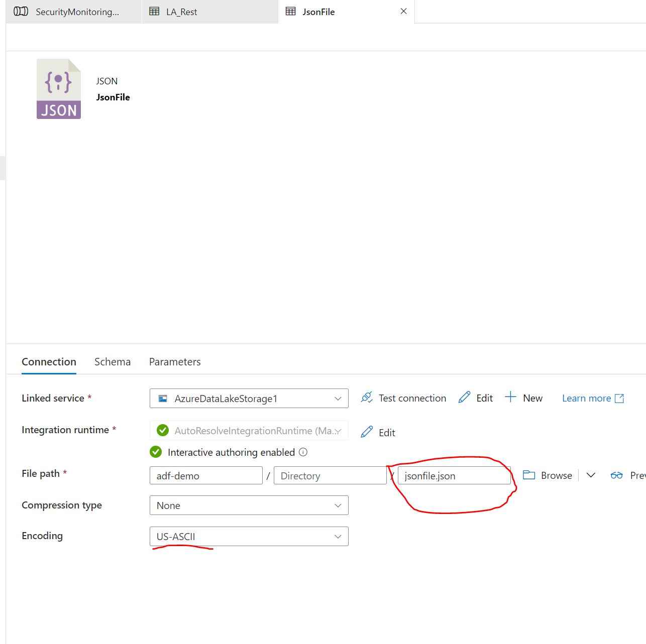Open the Integration runtime dropdown
This screenshot has width=646, height=644.
coord(249,431)
